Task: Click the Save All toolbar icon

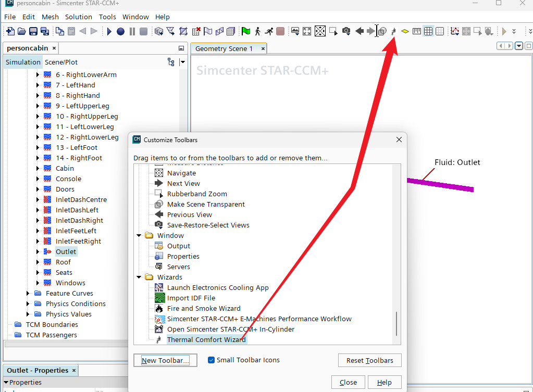Action: click(44, 31)
